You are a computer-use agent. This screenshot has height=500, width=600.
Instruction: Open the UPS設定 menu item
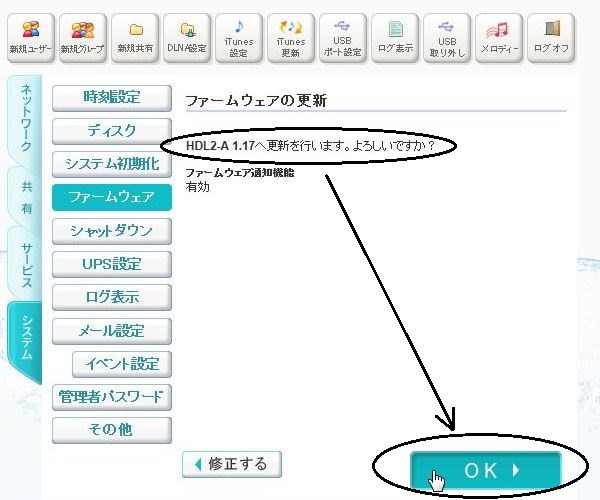(x=112, y=264)
